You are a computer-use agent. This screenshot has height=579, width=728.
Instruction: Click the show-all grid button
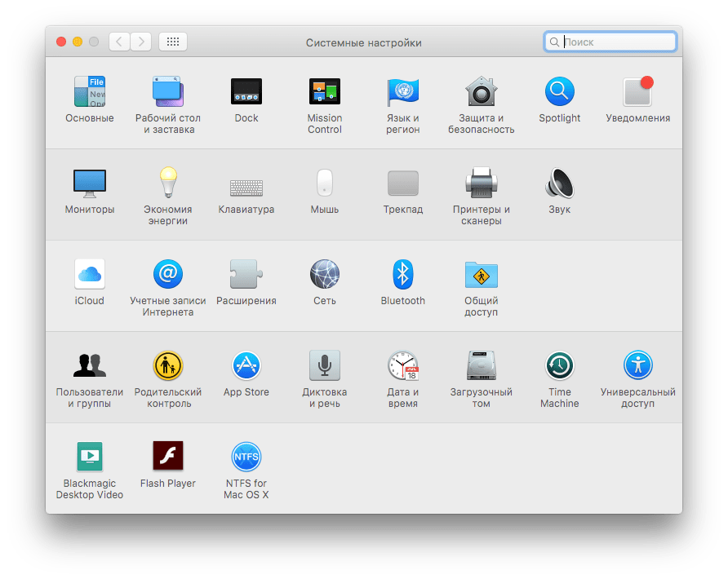coord(173,42)
